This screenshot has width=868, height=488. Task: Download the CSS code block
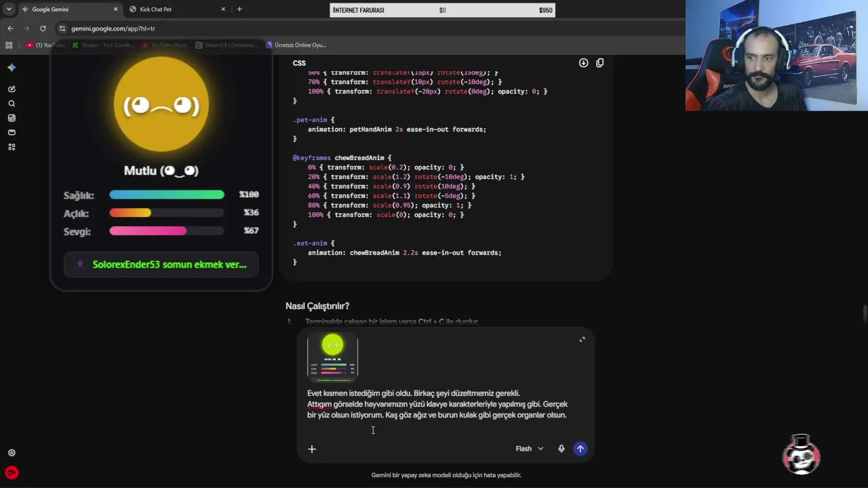click(583, 63)
